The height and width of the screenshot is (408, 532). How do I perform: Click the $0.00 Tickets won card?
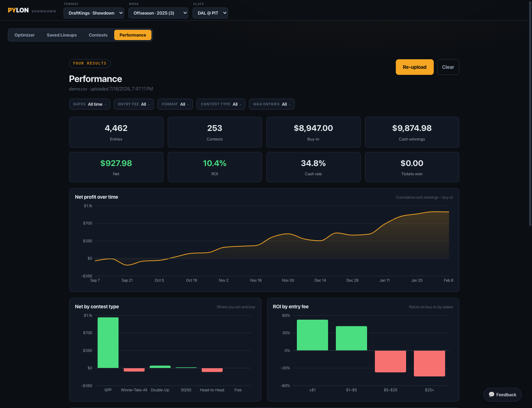click(x=412, y=167)
